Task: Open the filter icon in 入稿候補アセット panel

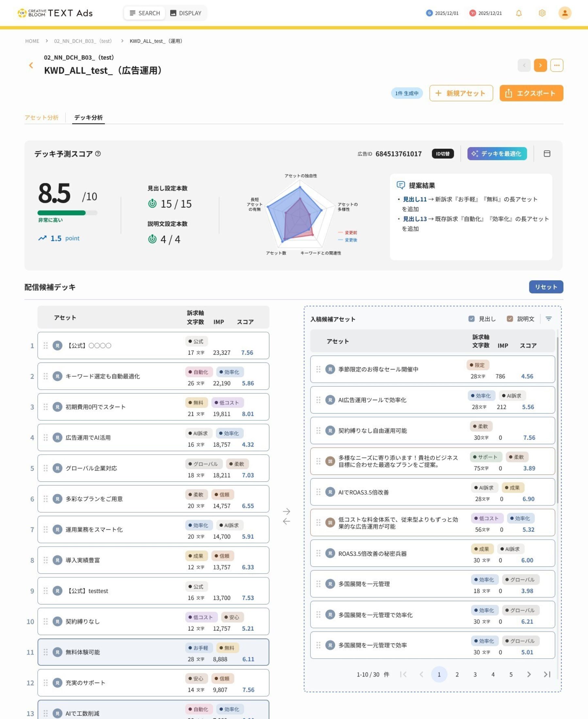Action: [548, 319]
